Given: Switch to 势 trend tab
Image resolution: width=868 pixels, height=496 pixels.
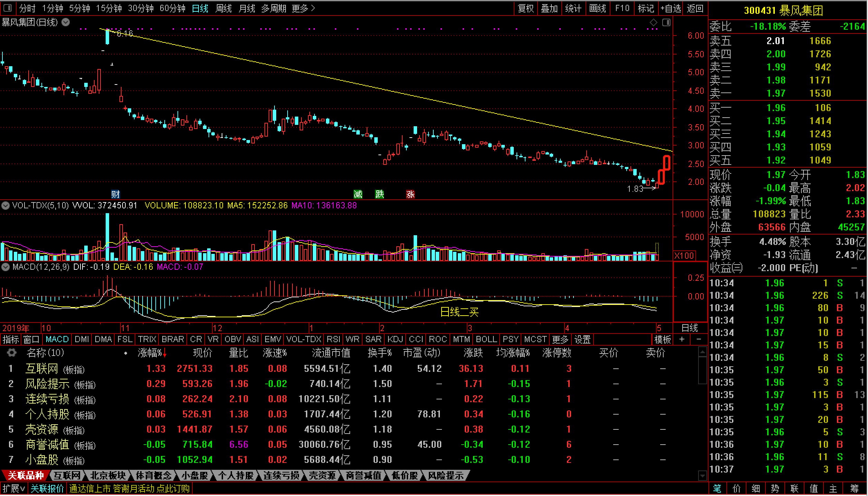Looking at the screenshot, I should click(775, 489).
